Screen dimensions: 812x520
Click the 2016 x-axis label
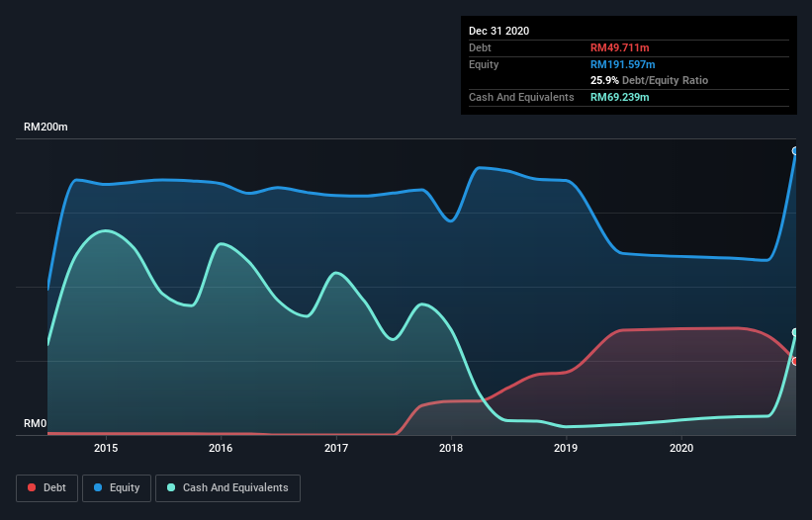221,448
